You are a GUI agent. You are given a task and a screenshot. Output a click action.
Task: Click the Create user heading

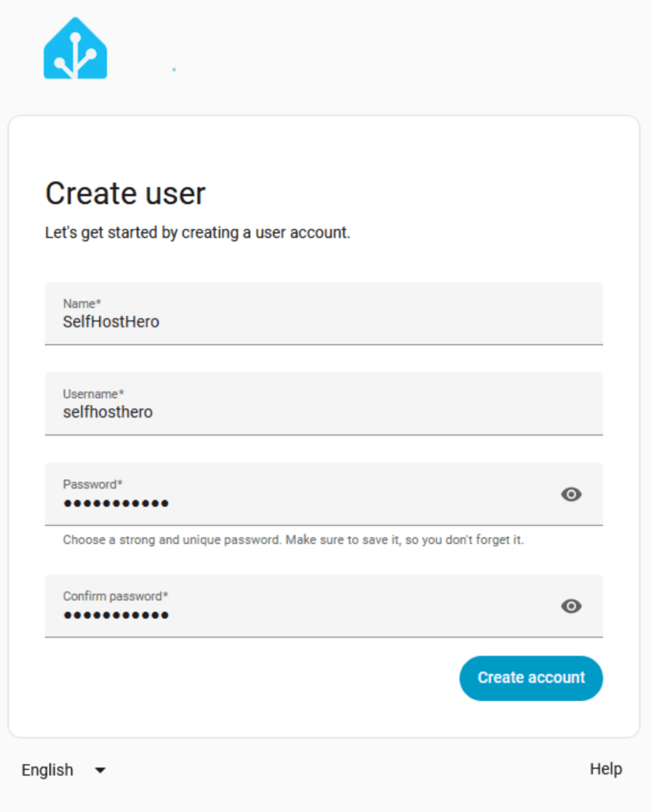[125, 193]
